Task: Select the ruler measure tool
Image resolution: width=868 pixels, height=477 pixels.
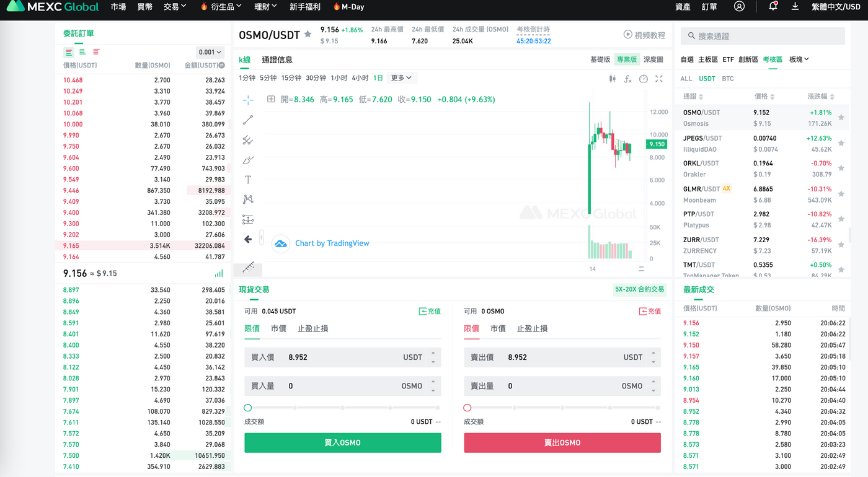Action: 248,267
